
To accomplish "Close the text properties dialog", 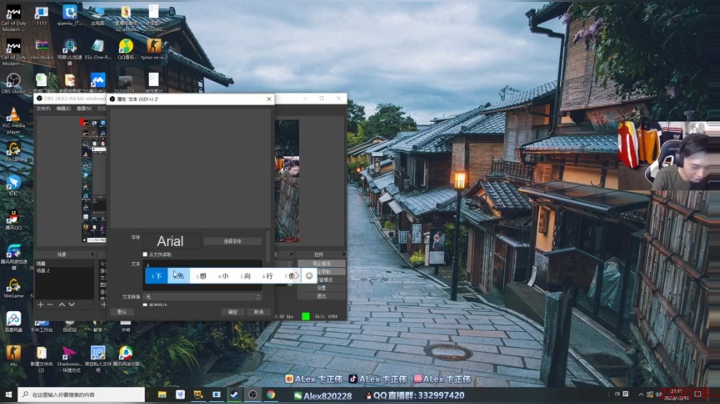I will 269,99.
